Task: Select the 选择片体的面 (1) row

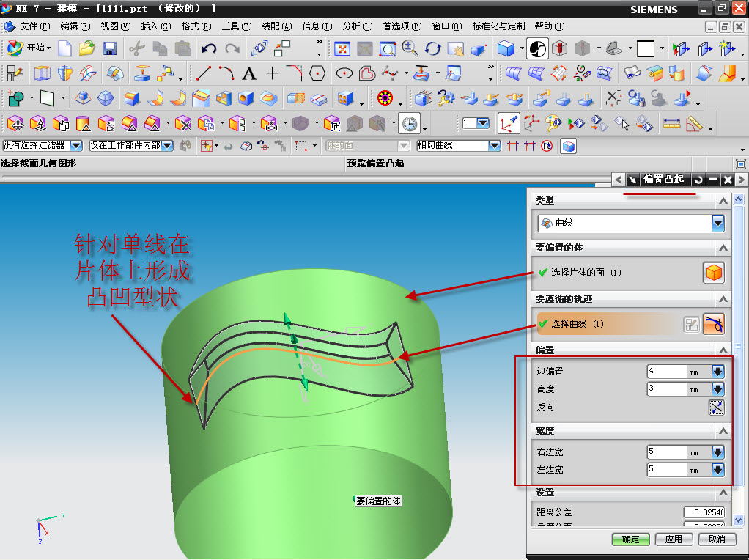Action: click(630, 273)
